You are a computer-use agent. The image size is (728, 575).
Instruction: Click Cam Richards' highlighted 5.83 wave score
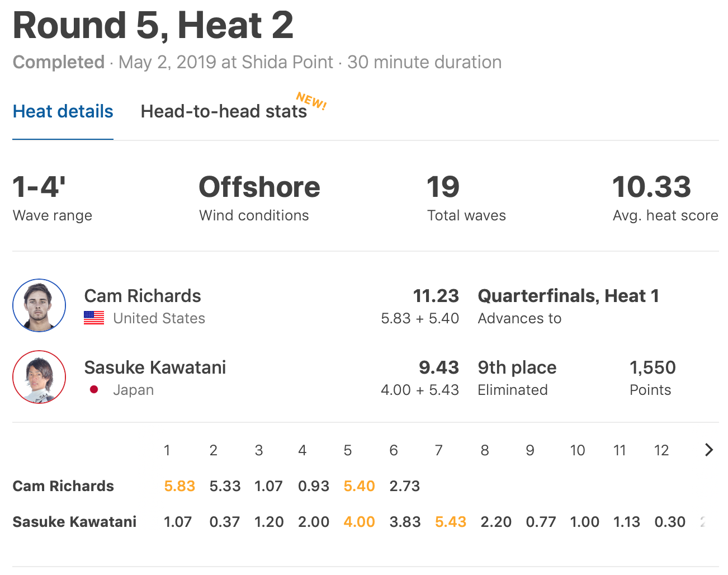(179, 486)
